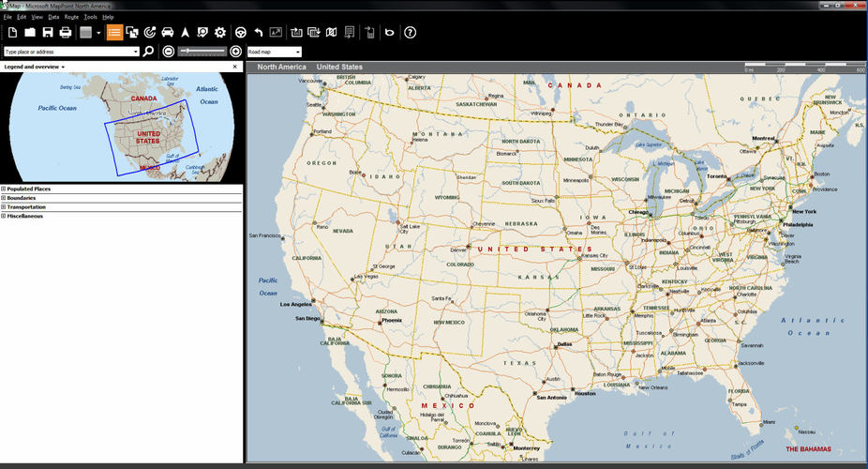This screenshot has height=469, width=868.
Task: Click the send to mobile device icon
Action: (369, 33)
